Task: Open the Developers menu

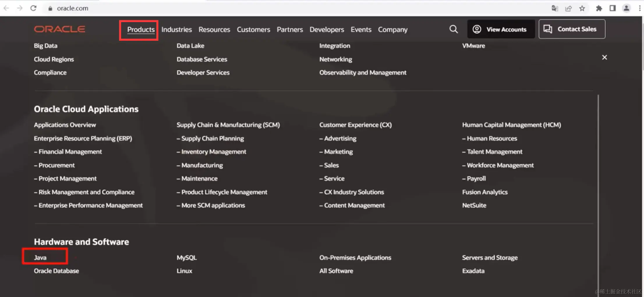Action: coord(327,30)
